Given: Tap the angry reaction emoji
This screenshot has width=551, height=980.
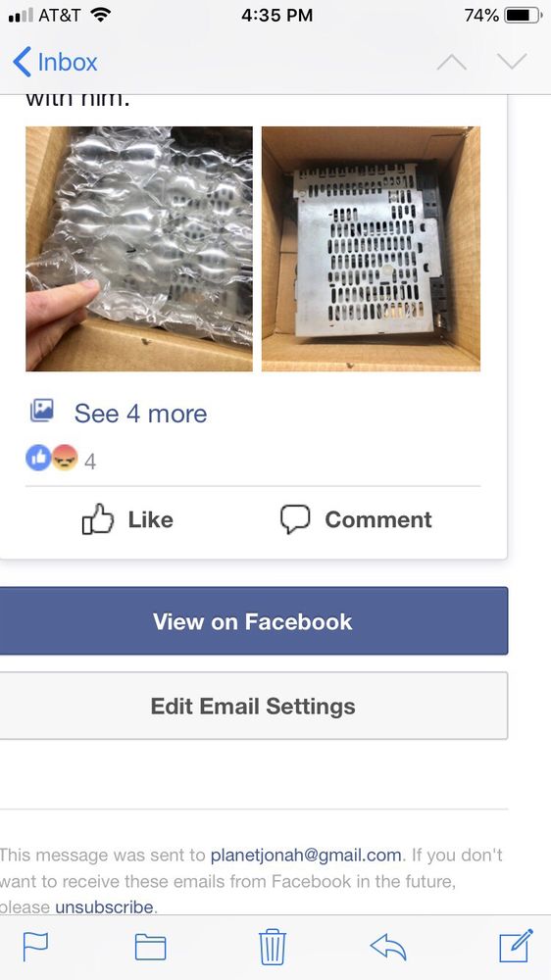Looking at the screenshot, I should pyautogui.click(x=65, y=458).
